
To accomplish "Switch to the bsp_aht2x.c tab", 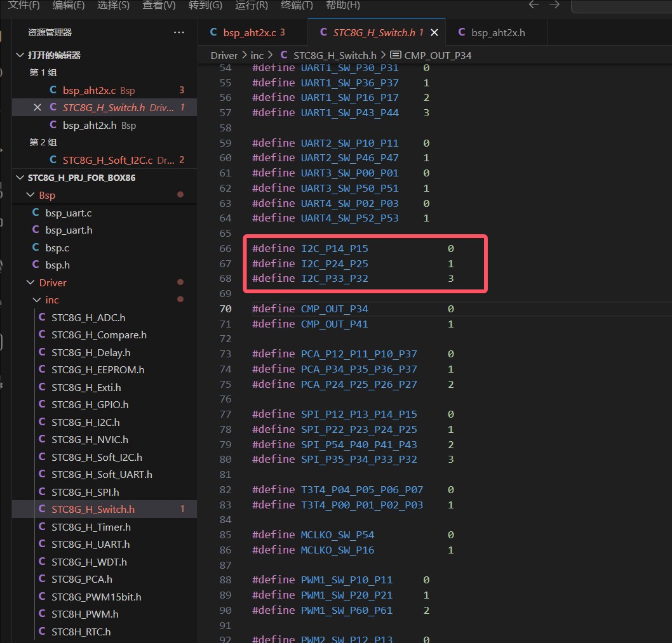I will (x=253, y=32).
